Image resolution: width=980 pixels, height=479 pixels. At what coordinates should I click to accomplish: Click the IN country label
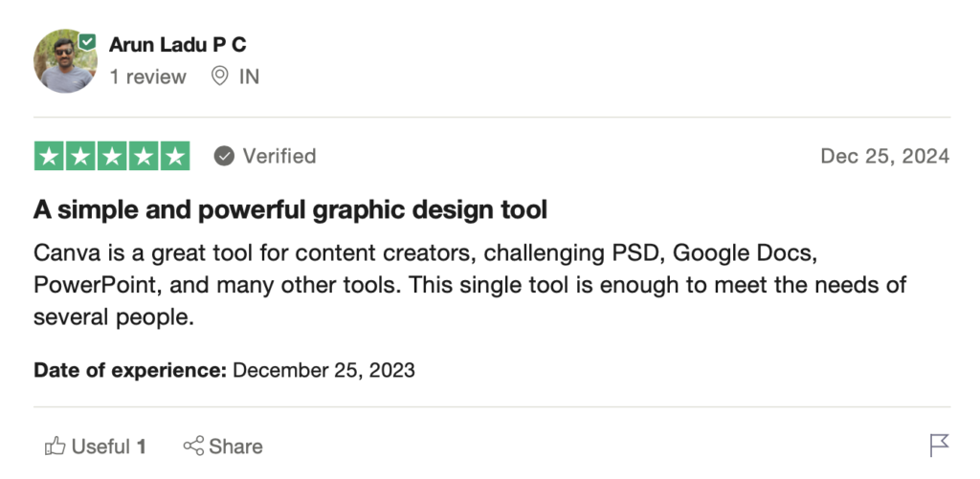[249, 76]
